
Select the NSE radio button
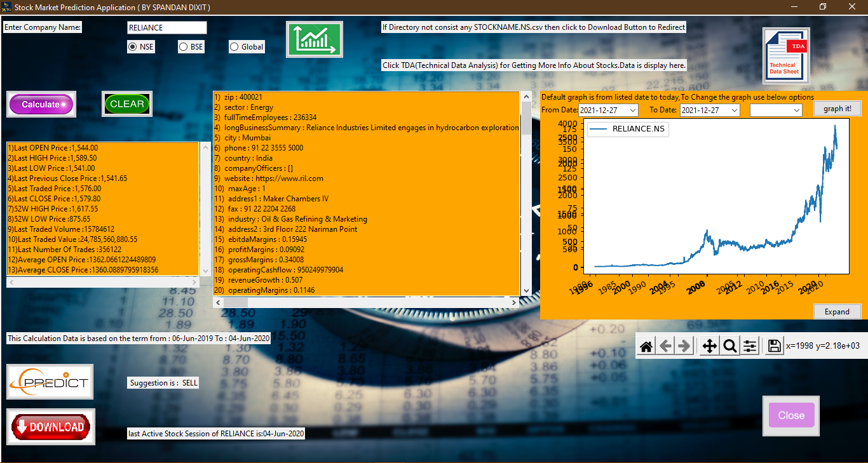point(140,46)
